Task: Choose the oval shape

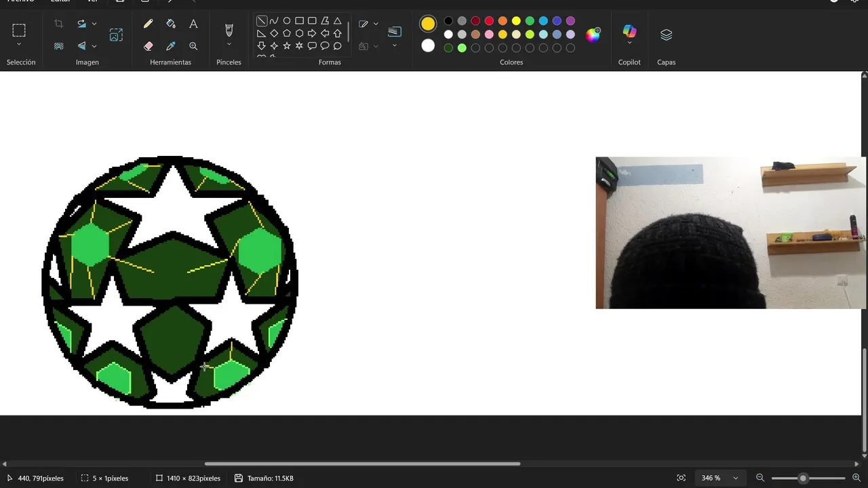Action: (287, 21)
